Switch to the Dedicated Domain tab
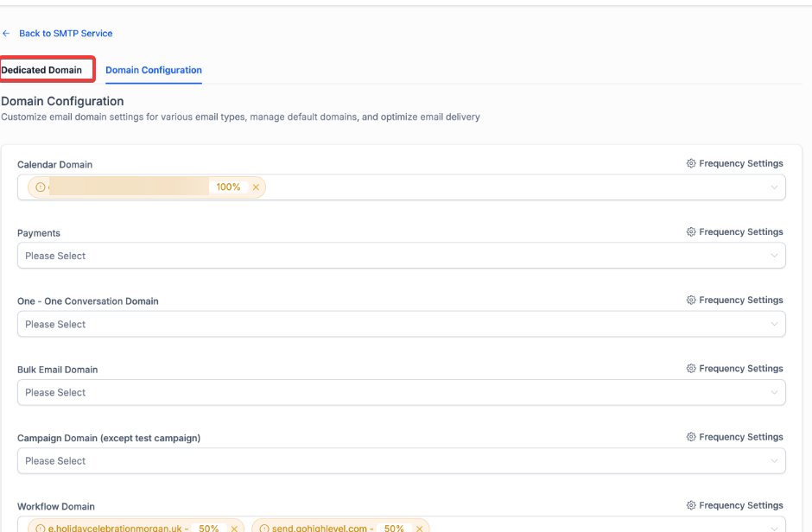The height and width of the screenshot is (532, 812). point(41,70)
